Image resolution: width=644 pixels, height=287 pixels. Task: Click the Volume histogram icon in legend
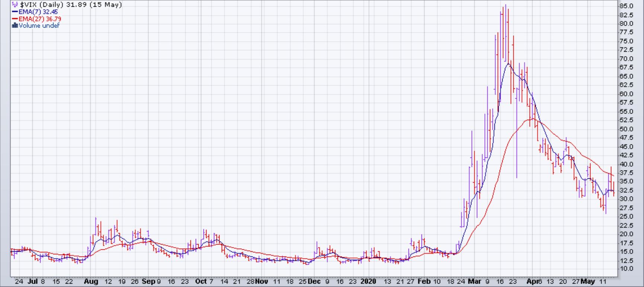[15, 26]
